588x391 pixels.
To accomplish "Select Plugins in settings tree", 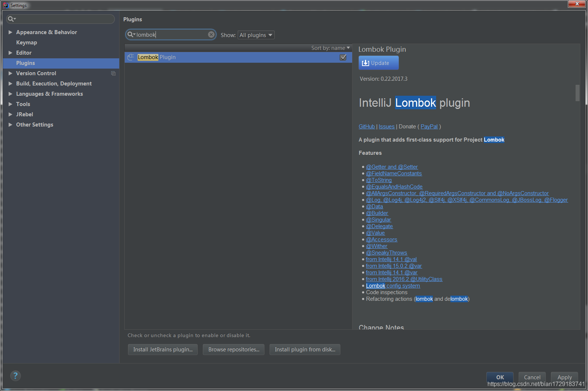I will click(x=61, y=63).
